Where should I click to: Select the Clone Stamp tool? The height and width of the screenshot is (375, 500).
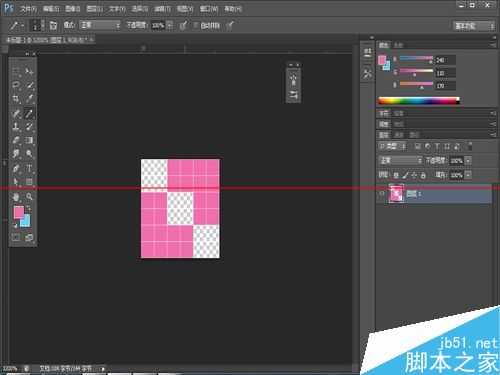(x=16, y=126)
